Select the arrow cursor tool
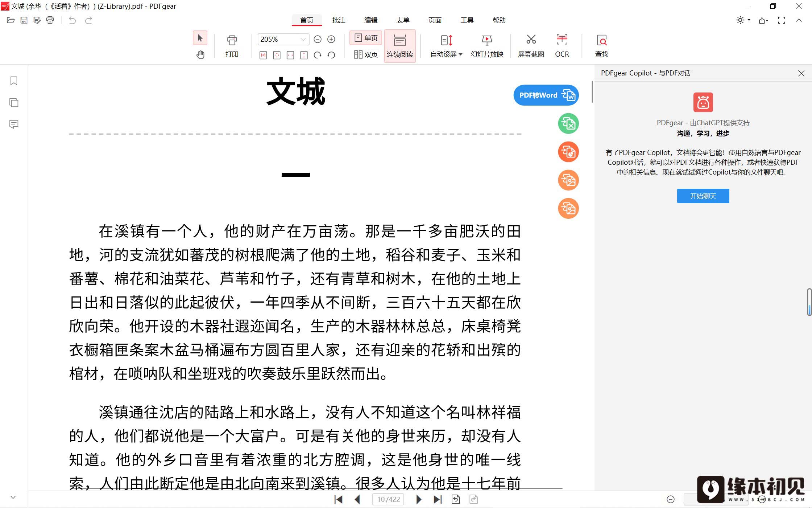This screenshot has height=508, width=812. click(x=200, y=38)
